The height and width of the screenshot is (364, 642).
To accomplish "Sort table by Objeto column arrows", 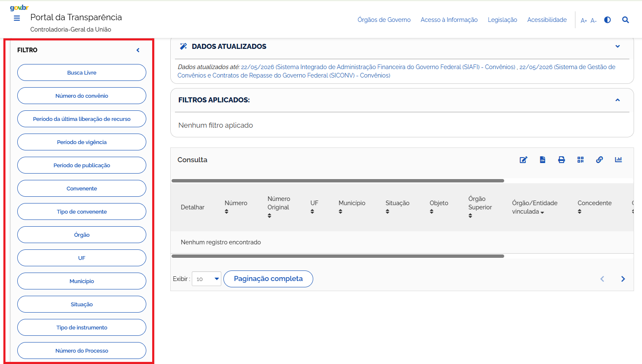I will click(x=432, y=211).
